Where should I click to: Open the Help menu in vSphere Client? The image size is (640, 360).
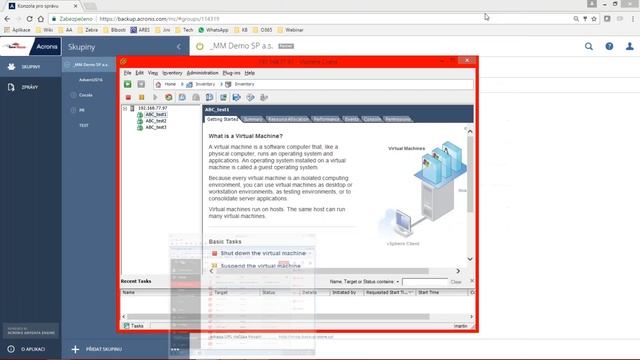pos(250,73)
